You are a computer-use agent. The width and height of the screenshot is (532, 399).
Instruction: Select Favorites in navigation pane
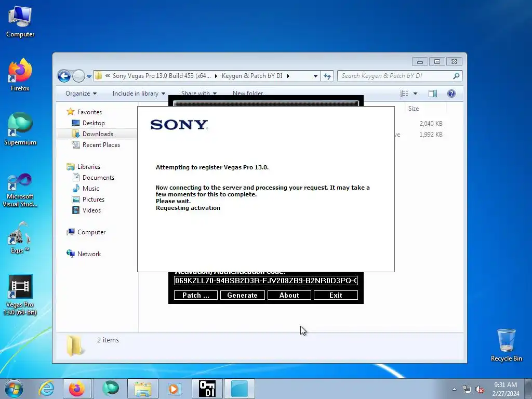click(89, 112)
